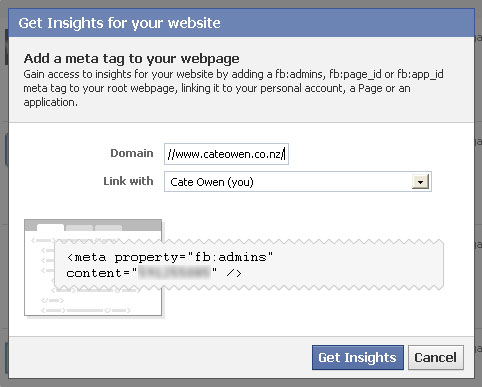Click the blurred content ID value
This screenshot has width=482, height=387.
coord(174,273)
